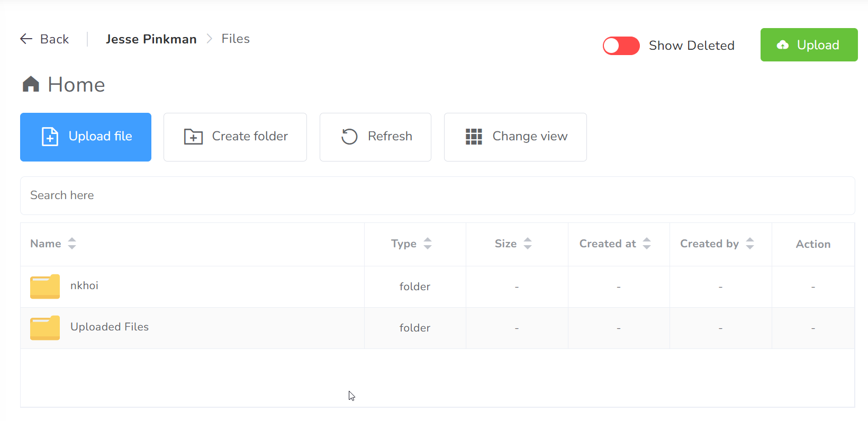Click the circular Refresh arrow icon
This screenshot has height=421, width=868.
click(x=349, y=137)
